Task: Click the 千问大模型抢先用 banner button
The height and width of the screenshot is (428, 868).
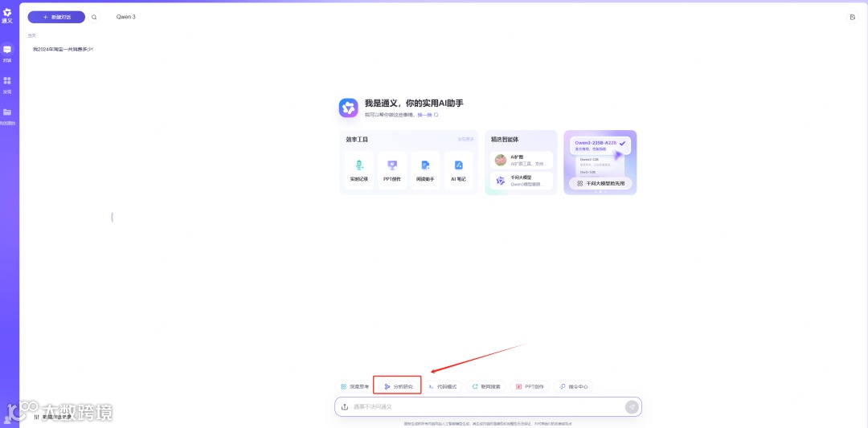Action: [x=600, y=183]
